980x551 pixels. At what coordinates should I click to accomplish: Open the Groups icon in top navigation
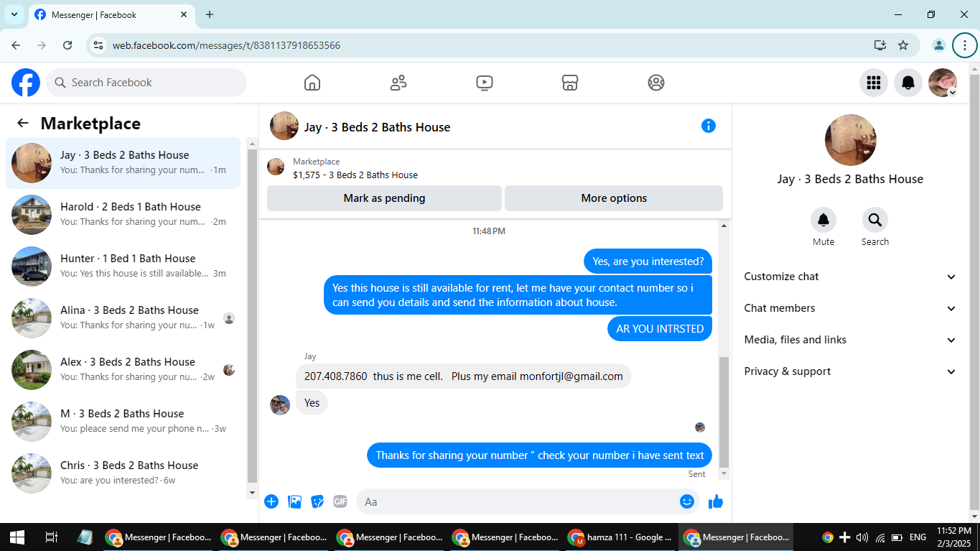[x=656, y=83]
